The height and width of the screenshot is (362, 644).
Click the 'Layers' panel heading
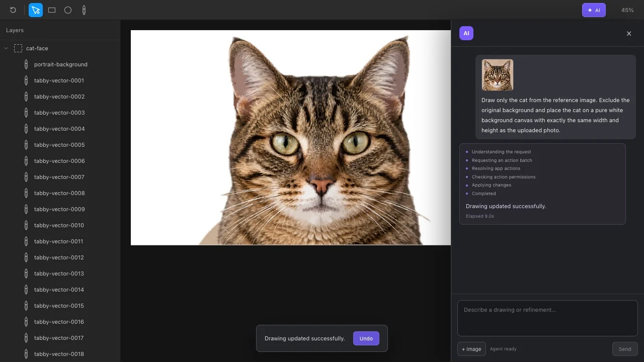tap(15, 30)
